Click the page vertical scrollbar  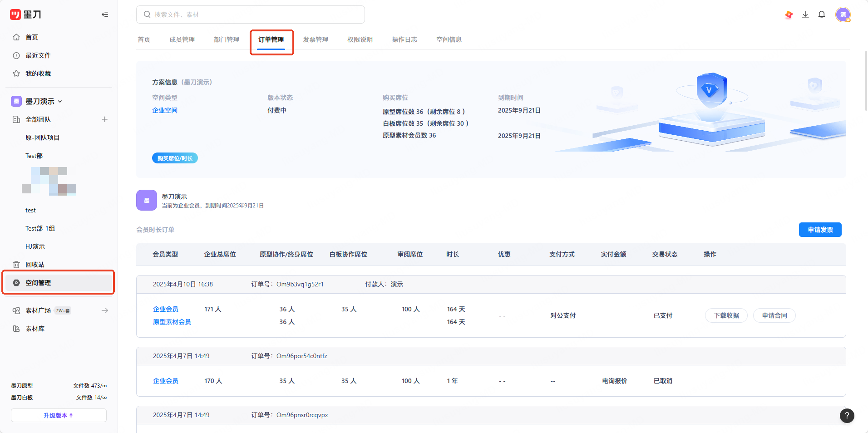(x=866, y=81)
